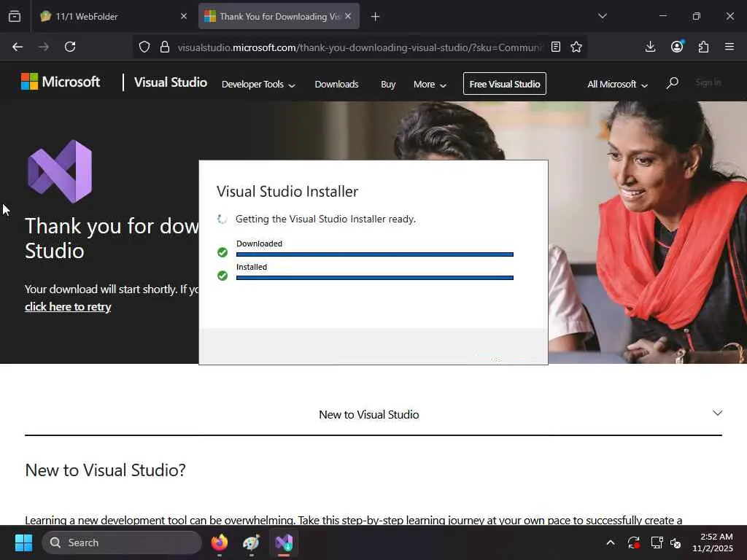Click the browser forward arrow

pyautogui.click(x=44, y=47)
